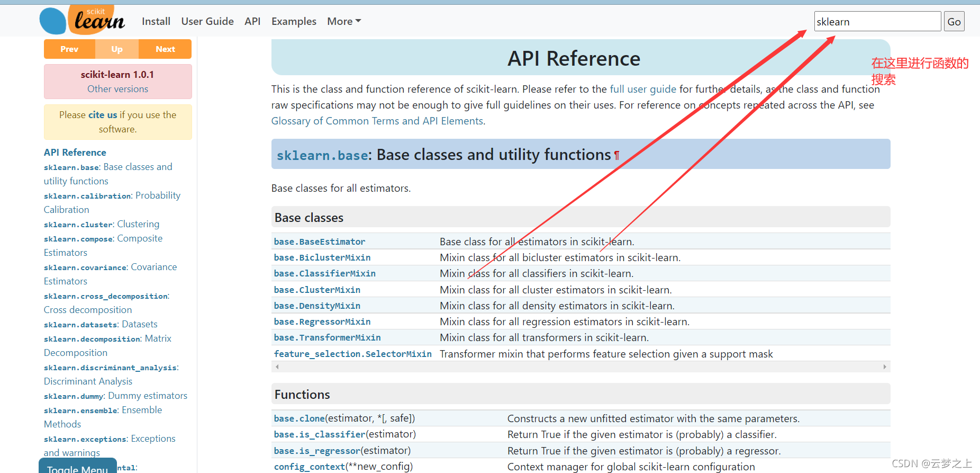Open base.BiclusterMixin link
Image resolution: width=980 pixels, height=473 pixels.
[322, 257]
